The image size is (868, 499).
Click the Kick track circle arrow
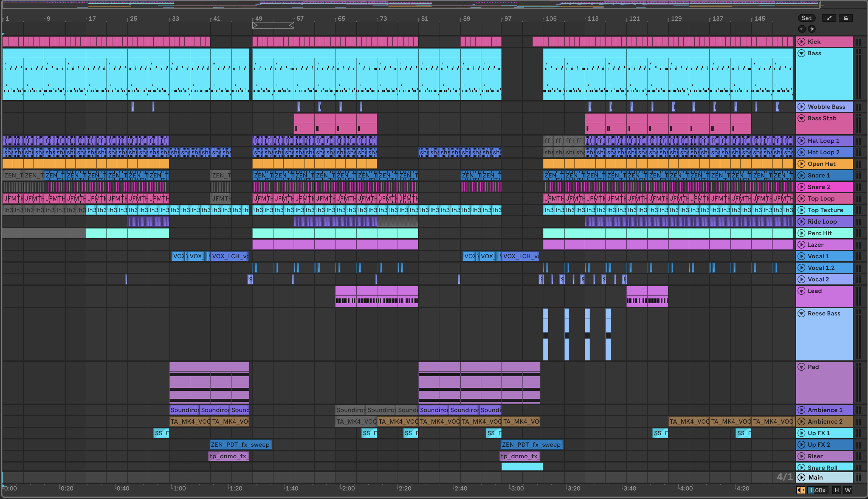tap(801, 42)
